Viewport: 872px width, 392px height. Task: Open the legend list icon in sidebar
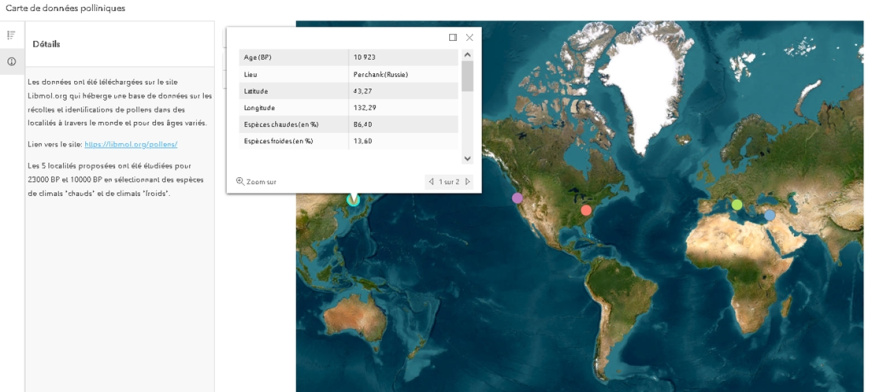pyautogui.click(x=11, y=35)
